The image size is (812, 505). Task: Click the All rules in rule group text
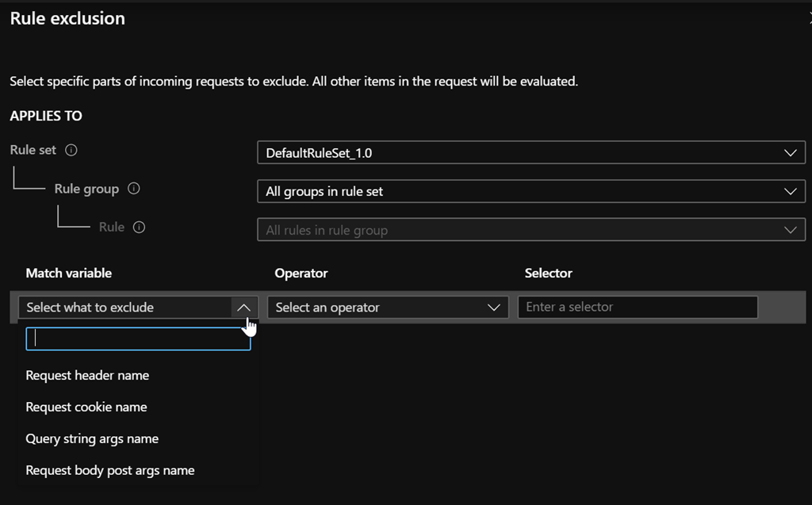327,231
